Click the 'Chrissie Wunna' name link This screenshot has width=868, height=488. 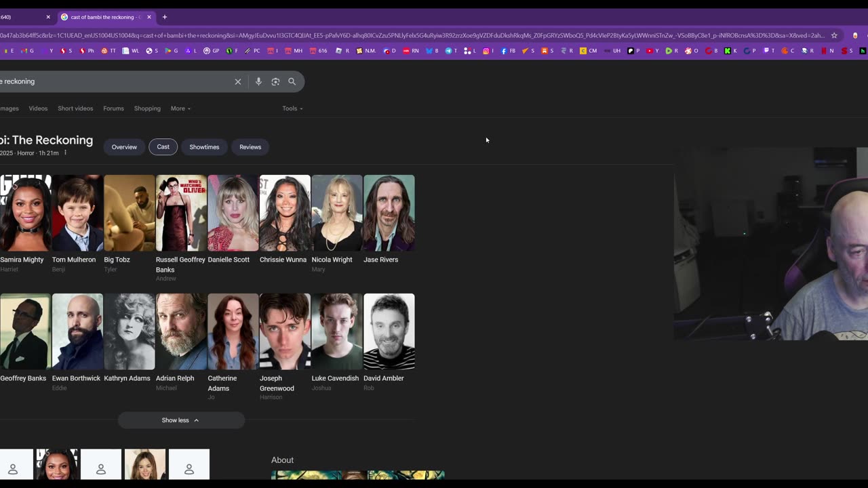pos(283,260)
